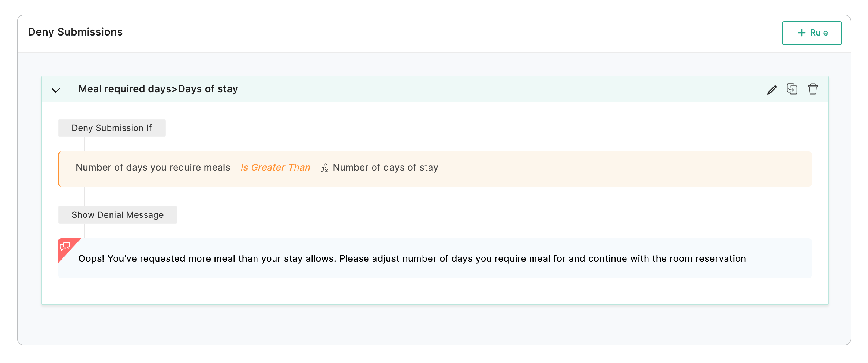Select "Number of days of stay" value
868x363 pixels.
pyautogui.click(x=385, y=167)
